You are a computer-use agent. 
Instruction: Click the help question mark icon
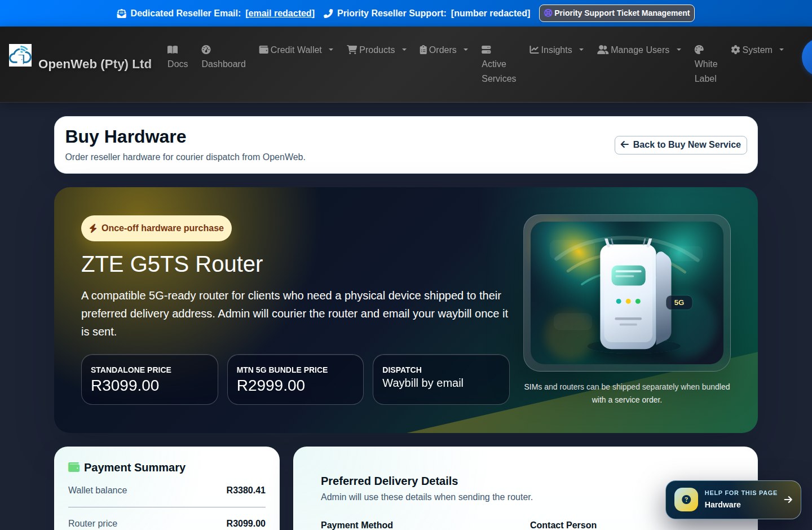(x=686, y=500)
